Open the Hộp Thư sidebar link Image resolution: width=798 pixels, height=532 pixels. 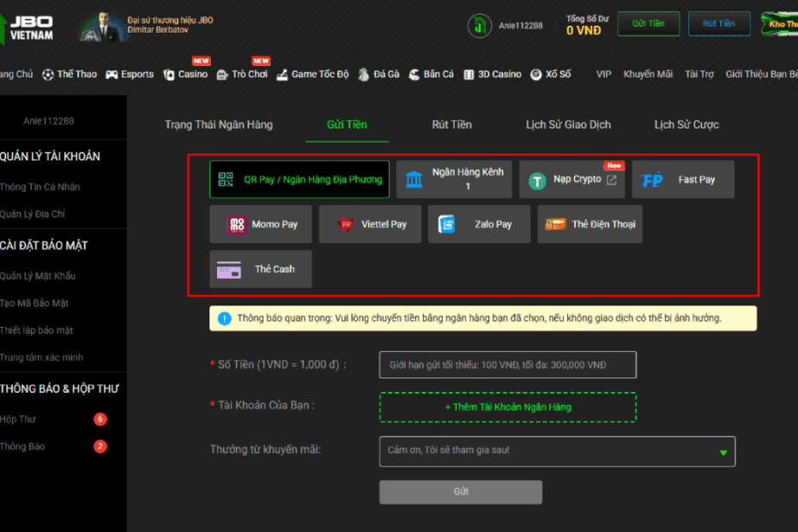[18, 419]
